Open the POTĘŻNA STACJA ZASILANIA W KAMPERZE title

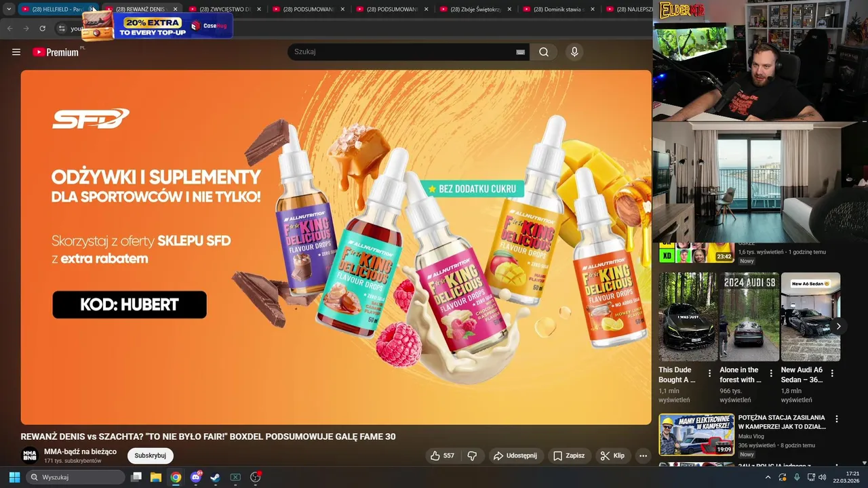point(782,422)
